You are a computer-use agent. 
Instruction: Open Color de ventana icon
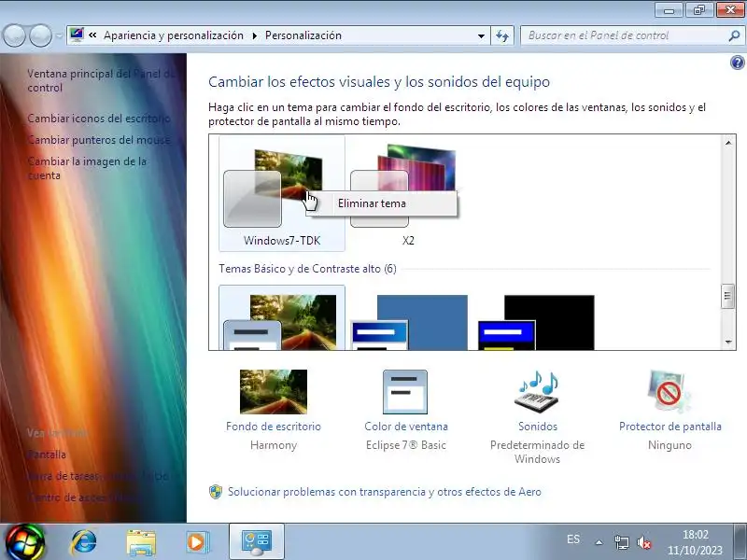point(405,391)
